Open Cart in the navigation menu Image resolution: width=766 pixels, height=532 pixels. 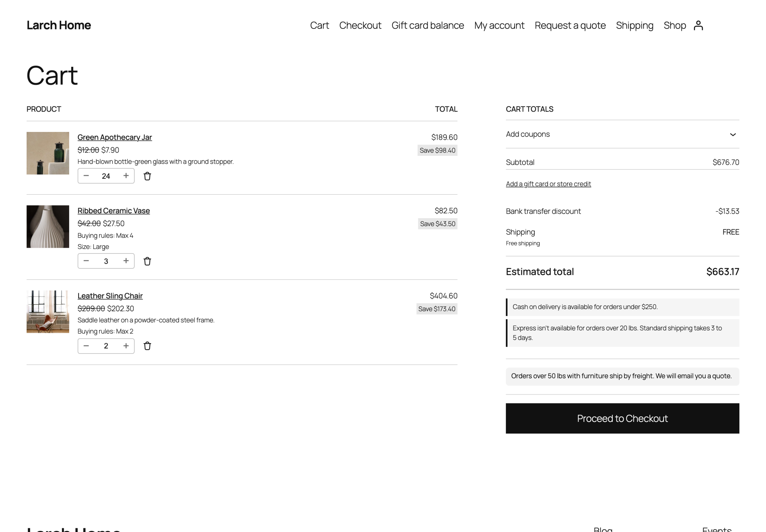pos(319,25)
